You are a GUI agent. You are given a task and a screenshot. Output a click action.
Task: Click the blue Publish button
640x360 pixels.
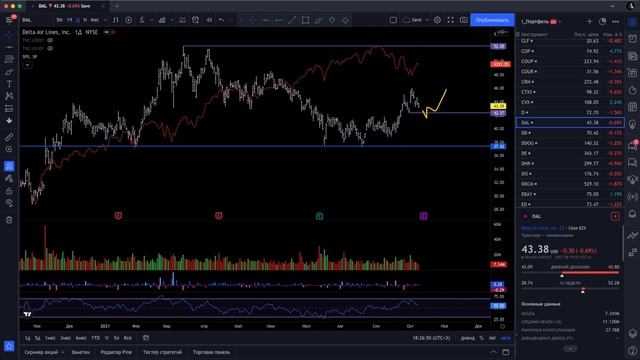coord(492,20)
